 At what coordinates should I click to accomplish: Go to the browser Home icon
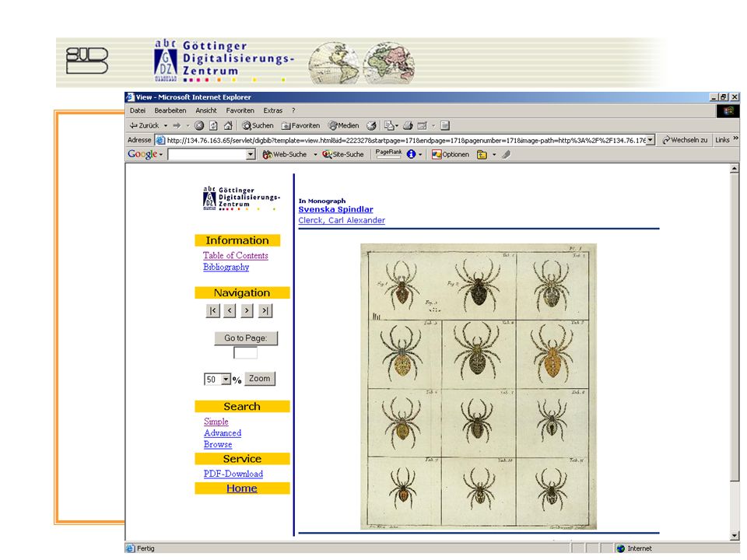pos(228,126)
